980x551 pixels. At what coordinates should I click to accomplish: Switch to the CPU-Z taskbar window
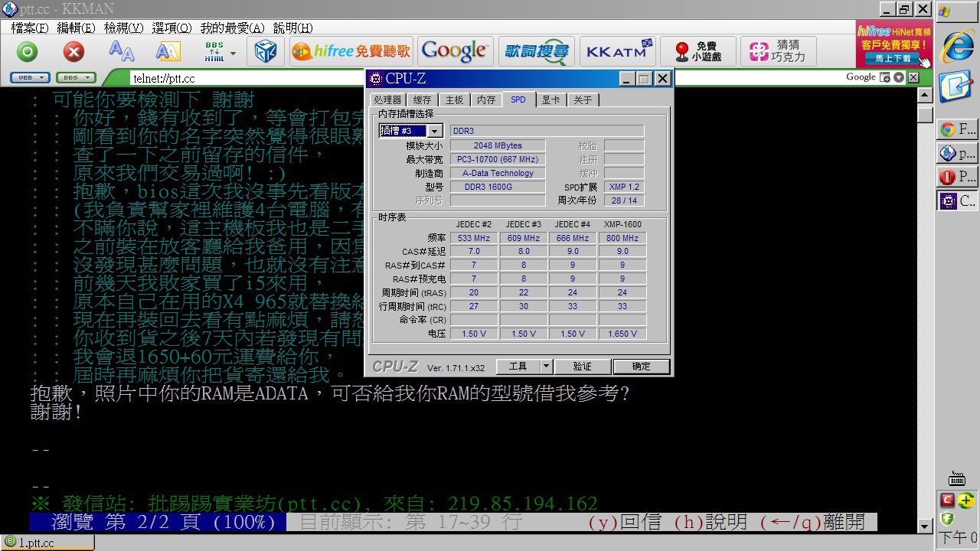(x=958, y=201)
